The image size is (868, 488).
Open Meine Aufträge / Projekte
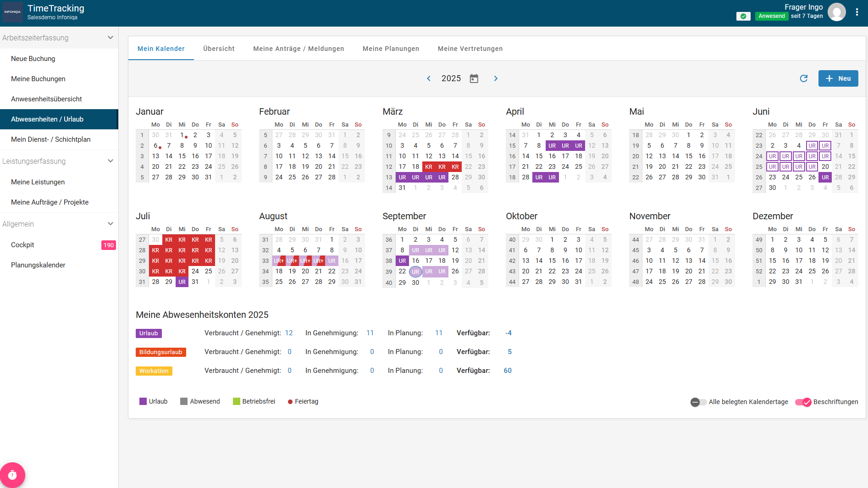click(59, 202)
